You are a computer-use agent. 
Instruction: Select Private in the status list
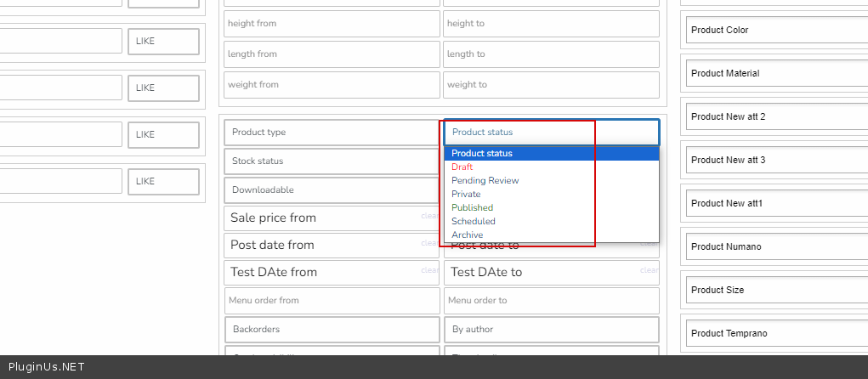click(x=466, y=195)
